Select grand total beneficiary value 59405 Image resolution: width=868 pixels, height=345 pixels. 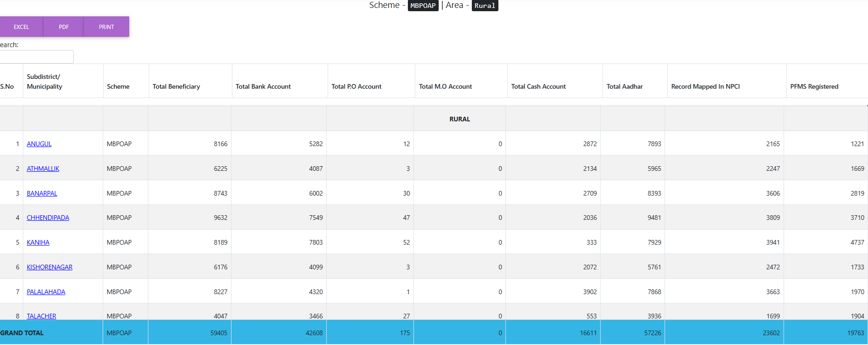pos(219,333)
